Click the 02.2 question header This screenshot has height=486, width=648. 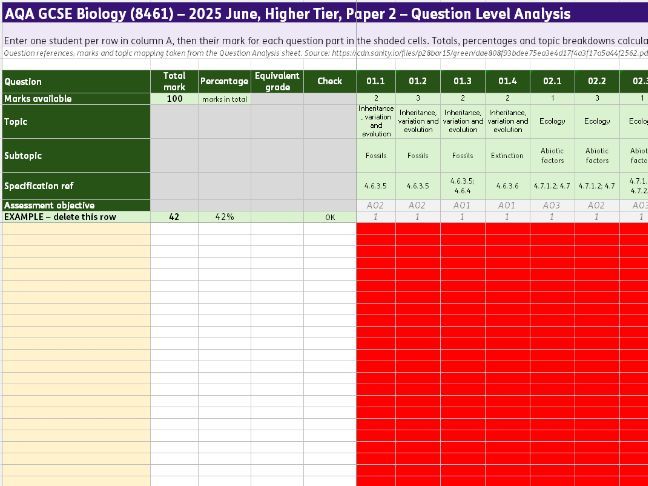click(x=597, y=81)
